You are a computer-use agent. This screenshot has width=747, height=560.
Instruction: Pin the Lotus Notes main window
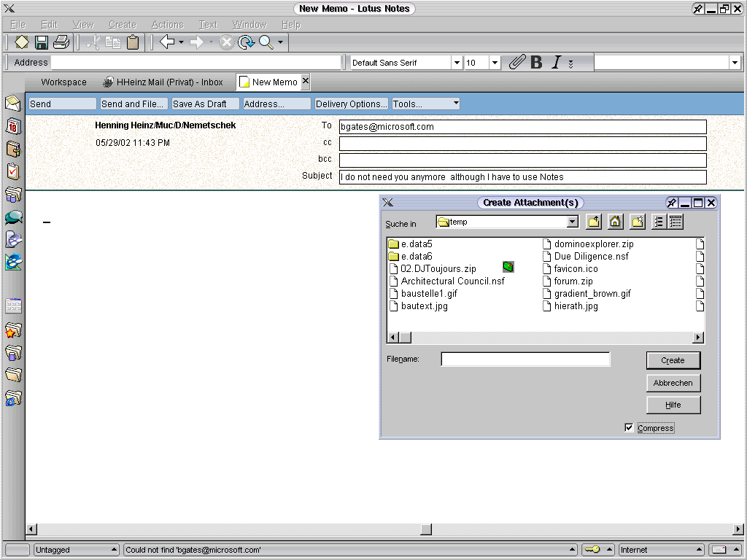[x=698, y=9]
